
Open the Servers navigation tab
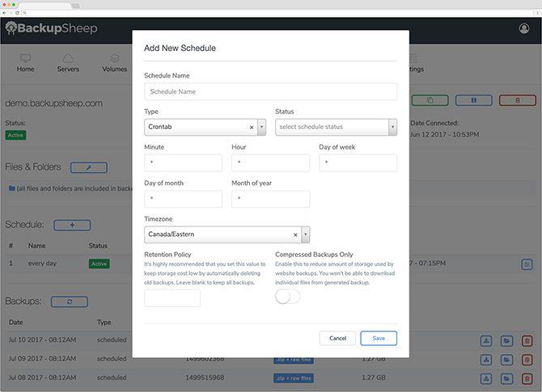68,63
